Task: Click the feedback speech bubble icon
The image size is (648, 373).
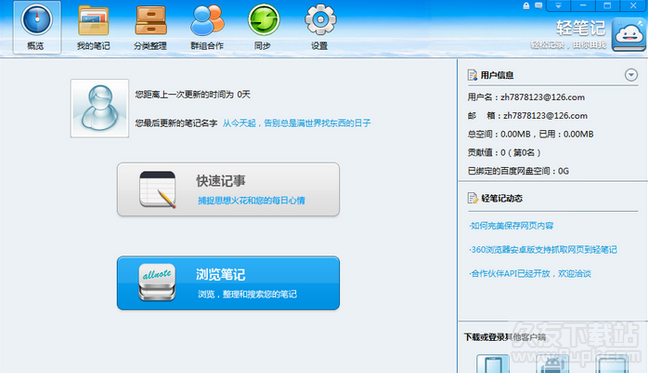Action: [538, 5]
